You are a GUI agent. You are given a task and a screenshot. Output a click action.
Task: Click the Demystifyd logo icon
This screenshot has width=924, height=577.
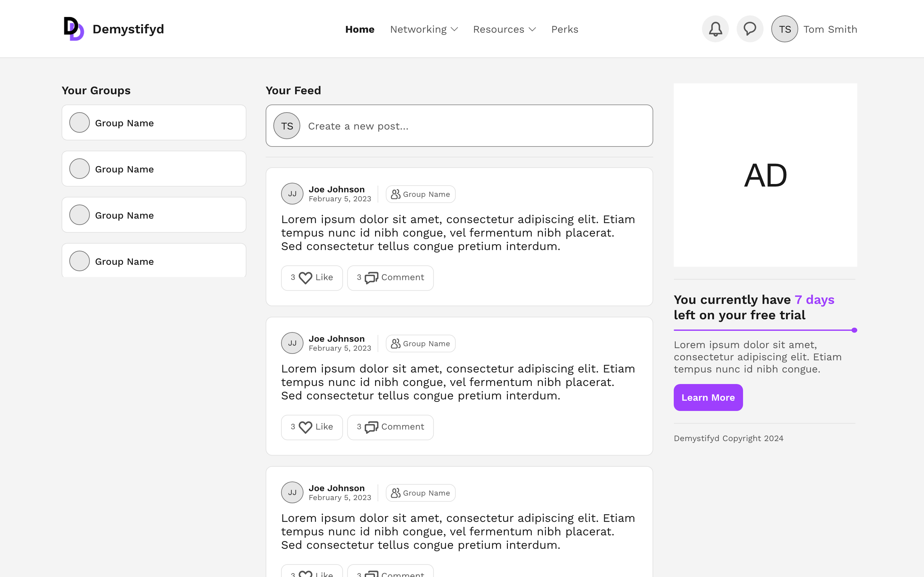point(74,29)
